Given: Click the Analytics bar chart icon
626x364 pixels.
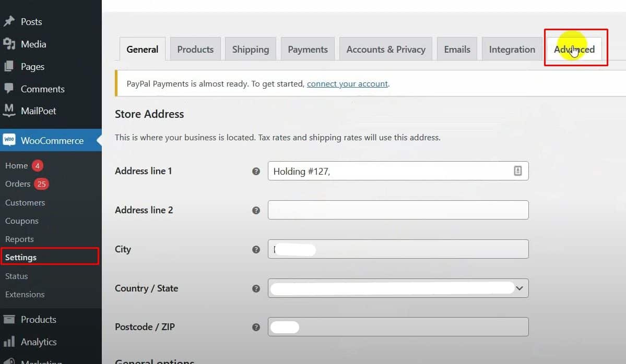Looking at the screenshot, I should 9,342.
